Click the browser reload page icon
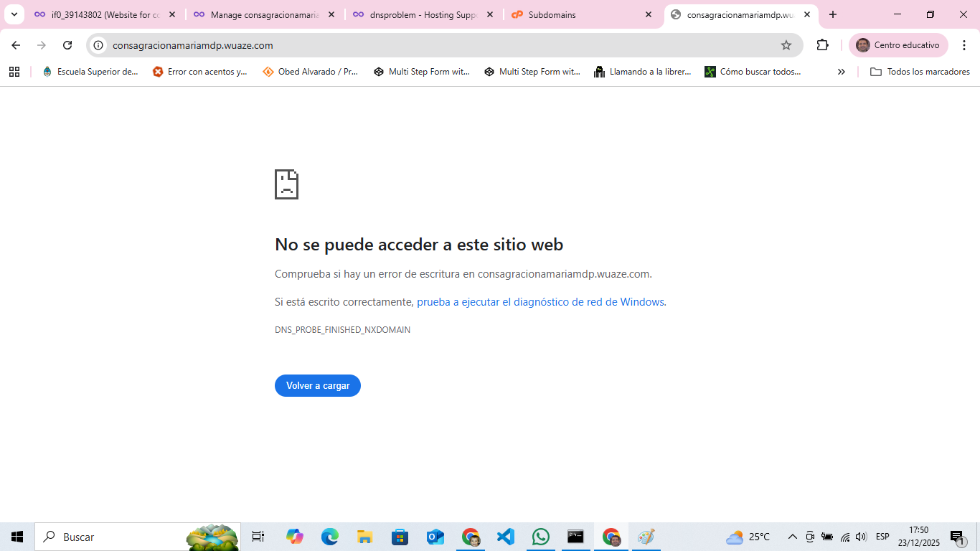The height and width of the screenshot is (551, 980). click(x=67, y=45)
